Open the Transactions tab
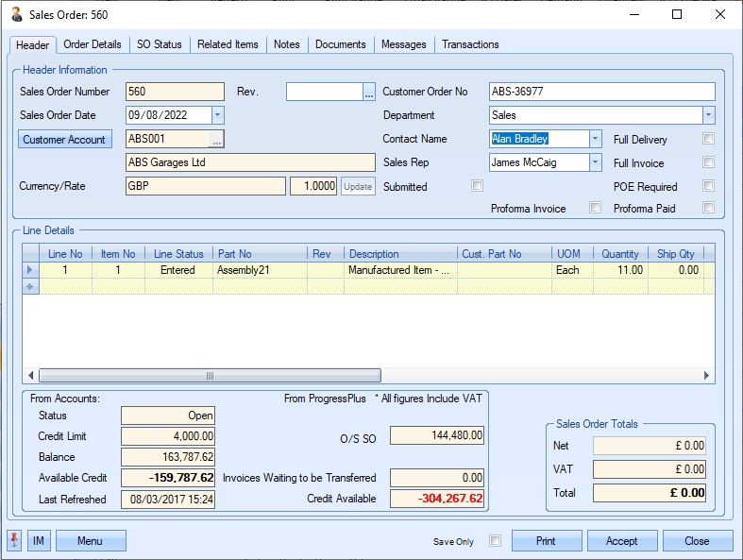This screenshot has width=743, height=560. click(x=470, y=44)
